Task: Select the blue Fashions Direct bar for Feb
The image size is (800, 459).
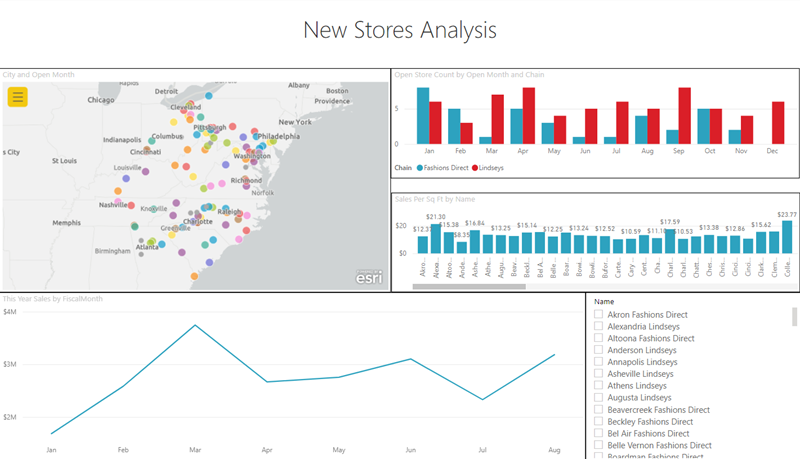Action: tap(454, 126)
